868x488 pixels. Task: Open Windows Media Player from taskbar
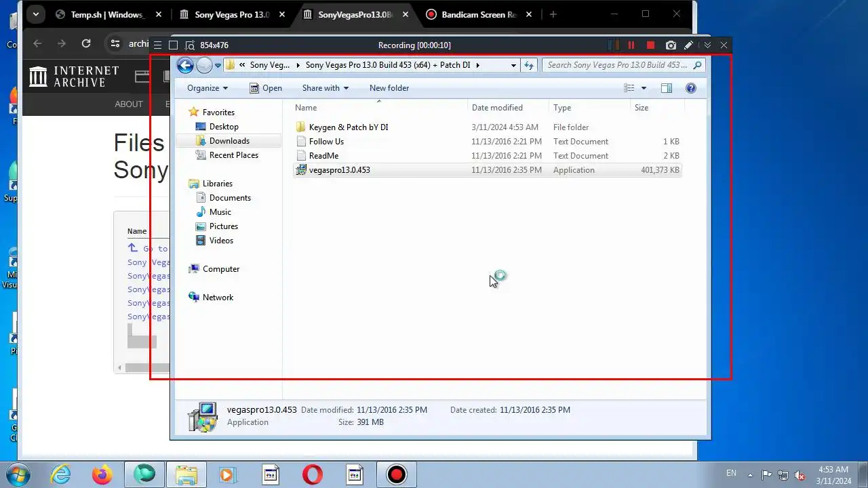tap(229, 474)
